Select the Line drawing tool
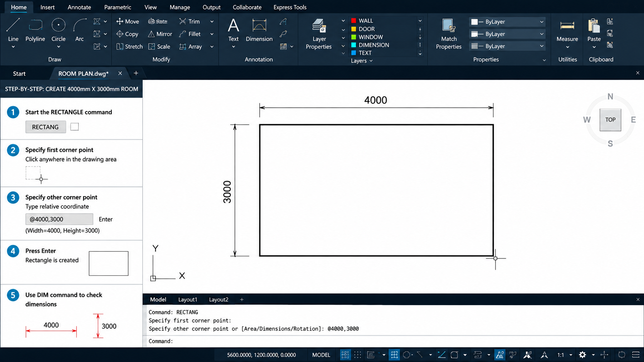 (x=13, y=30)
